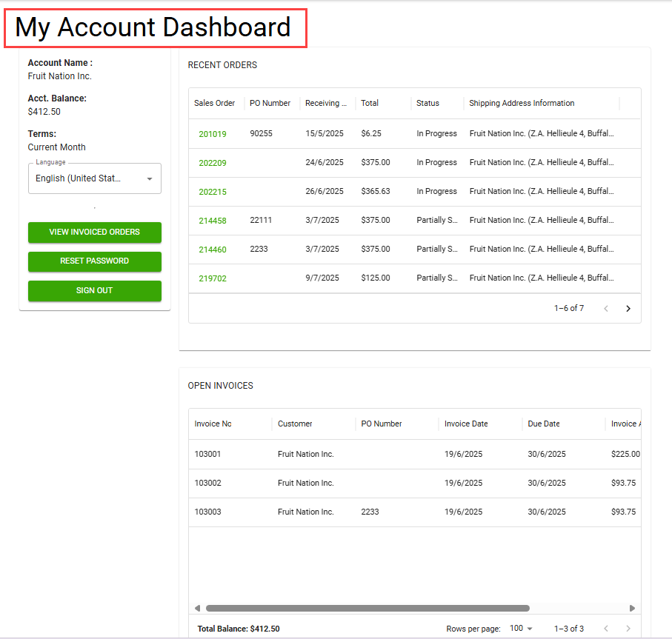Open sales order 201019
Viewport: 672px width, 639px height.
(x=213, y=134)
